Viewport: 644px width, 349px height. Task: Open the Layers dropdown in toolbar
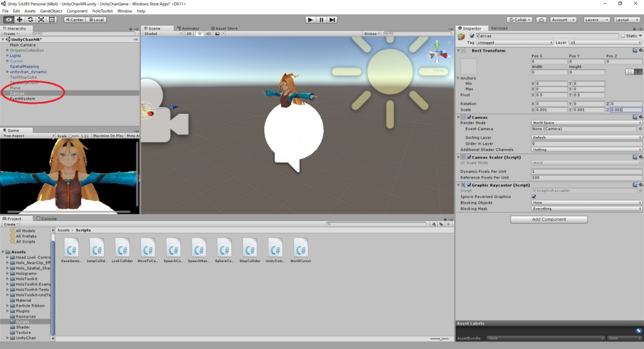coord(596,19)
